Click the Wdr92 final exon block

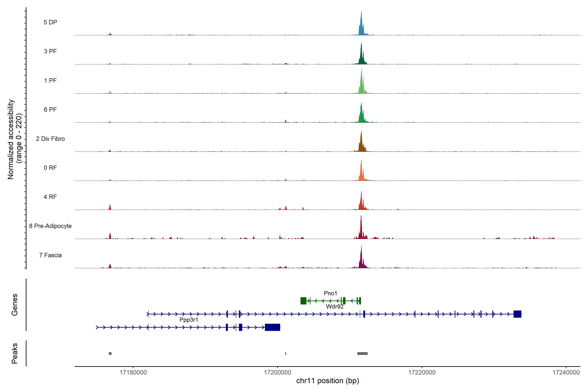[517, 314]
